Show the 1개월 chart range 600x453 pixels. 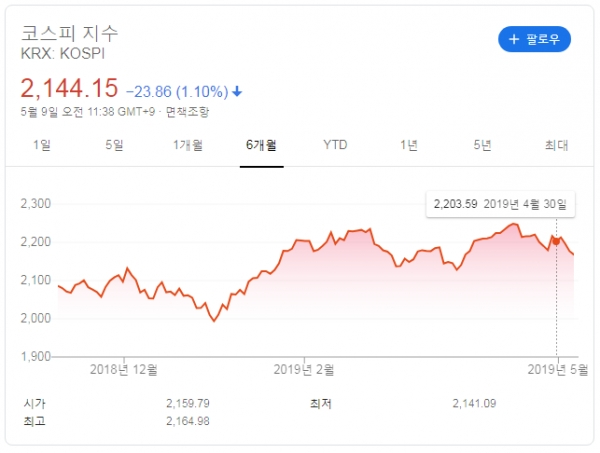(x=187, y=145)
